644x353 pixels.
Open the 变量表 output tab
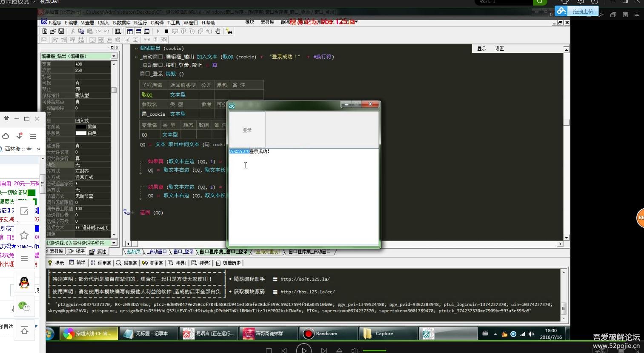pos(153,263)
